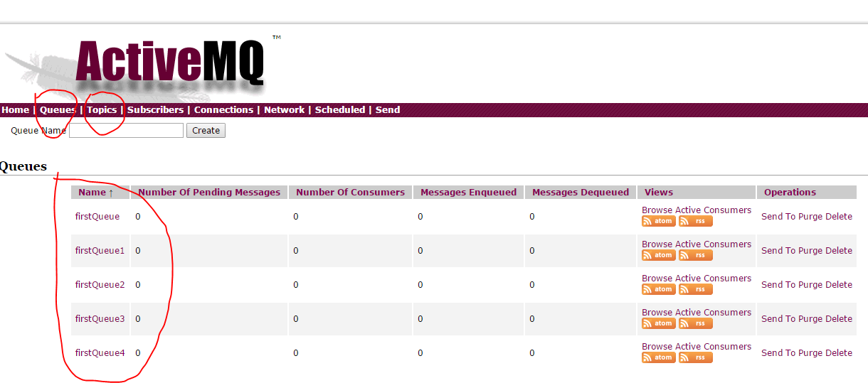This screenshot has width=868, height=383.
Task: Click the Messages Enqueued column header
Action: (468, 193)
